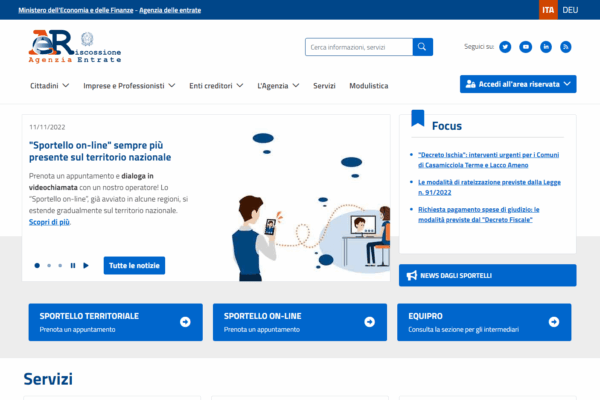Open Accedi all'area riservata dropdown
Image resolution: width=600 pixels, height=400 pixels.
[x=518, y=85]
